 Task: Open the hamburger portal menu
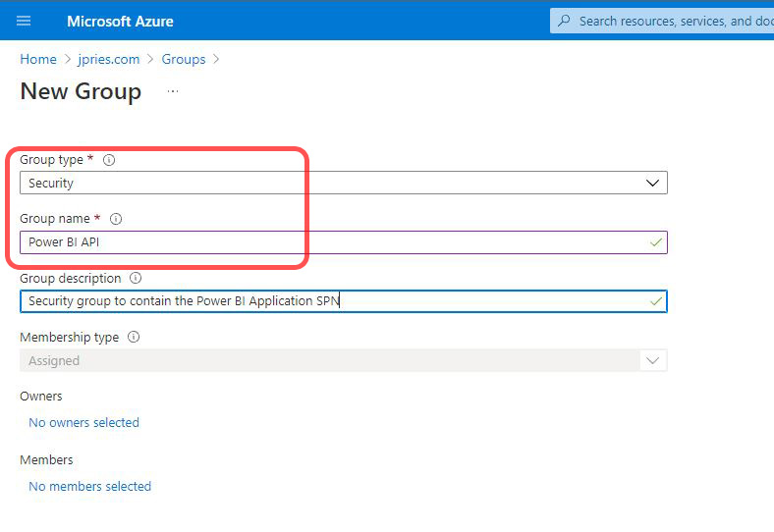pos(24,21)
